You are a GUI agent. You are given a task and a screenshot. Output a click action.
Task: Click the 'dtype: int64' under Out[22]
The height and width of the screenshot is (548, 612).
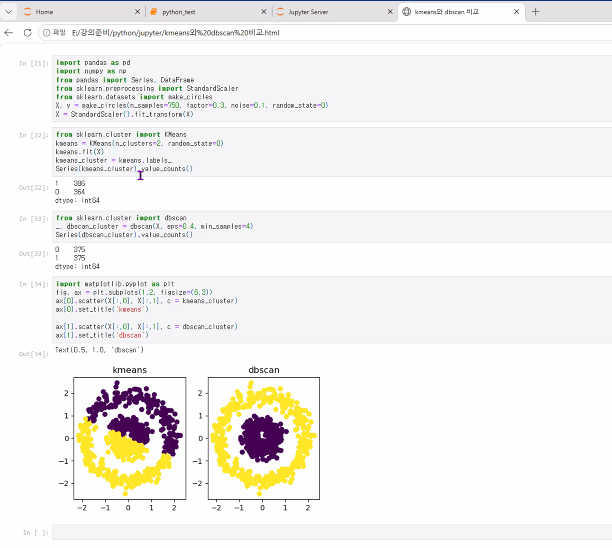click(x=77, y=200)
